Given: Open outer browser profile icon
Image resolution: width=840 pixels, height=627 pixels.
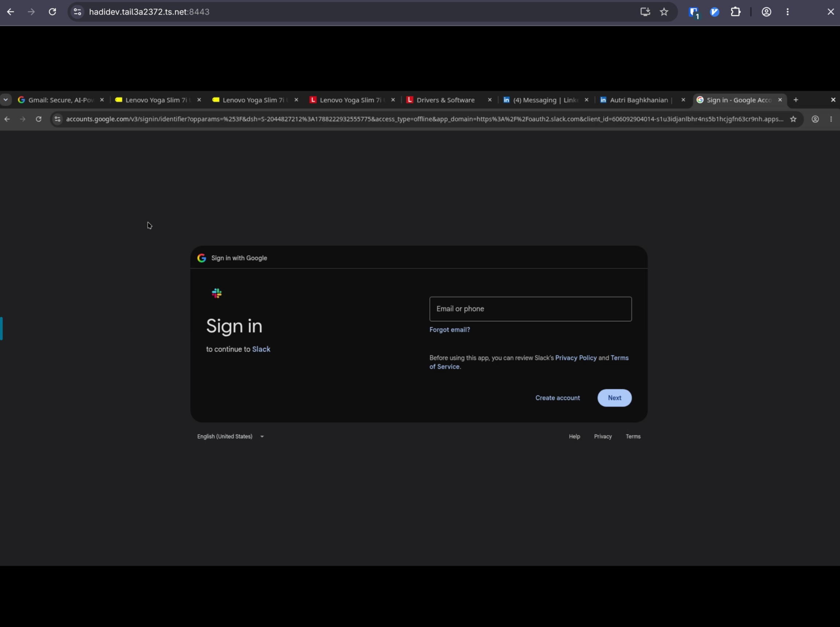Looking at the screenshot, I should pyautogui.click(x=766, y=12).
